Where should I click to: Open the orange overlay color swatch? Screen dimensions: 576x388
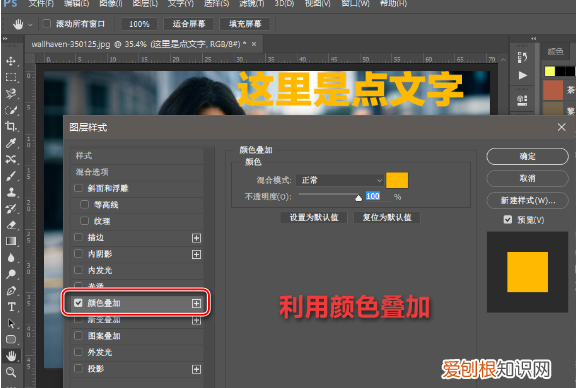[x=397, y=180]
